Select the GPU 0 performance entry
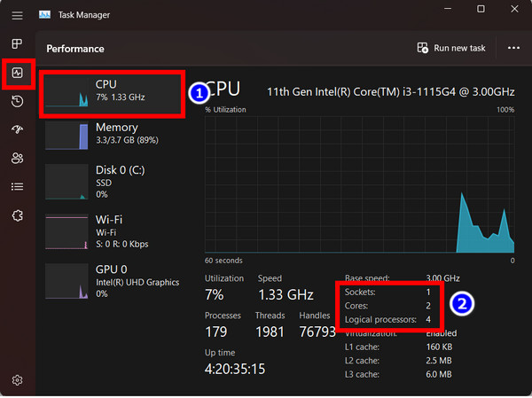The image size is (532, 398). (113, 281)
